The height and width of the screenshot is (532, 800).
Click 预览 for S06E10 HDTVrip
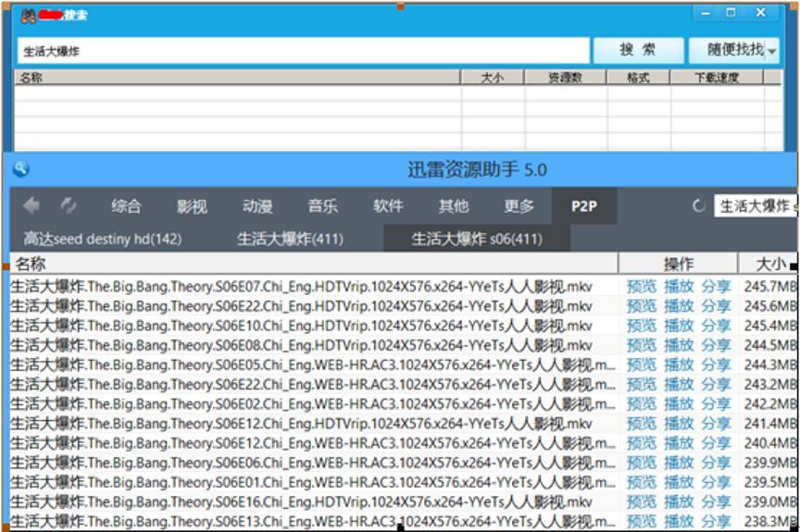tap(642, 326)
